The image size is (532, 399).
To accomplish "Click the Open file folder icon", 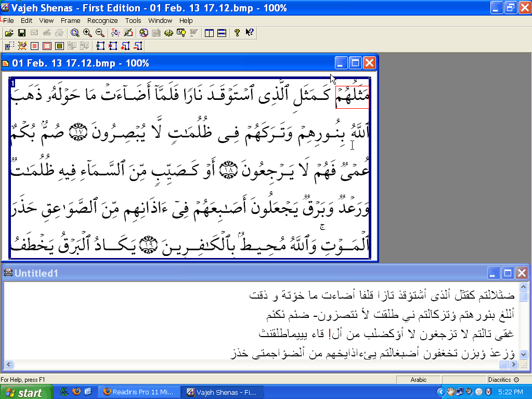I will [9, 33].
